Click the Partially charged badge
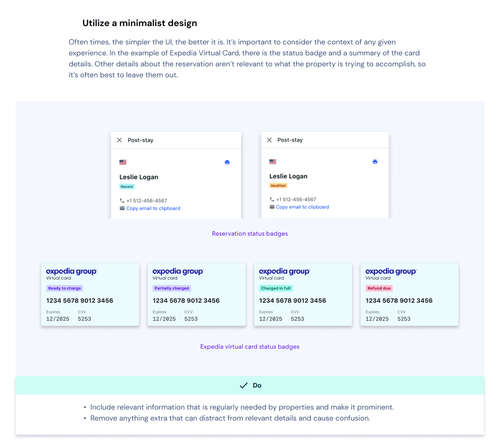This screenshot has width=496, height=448. 172,288
